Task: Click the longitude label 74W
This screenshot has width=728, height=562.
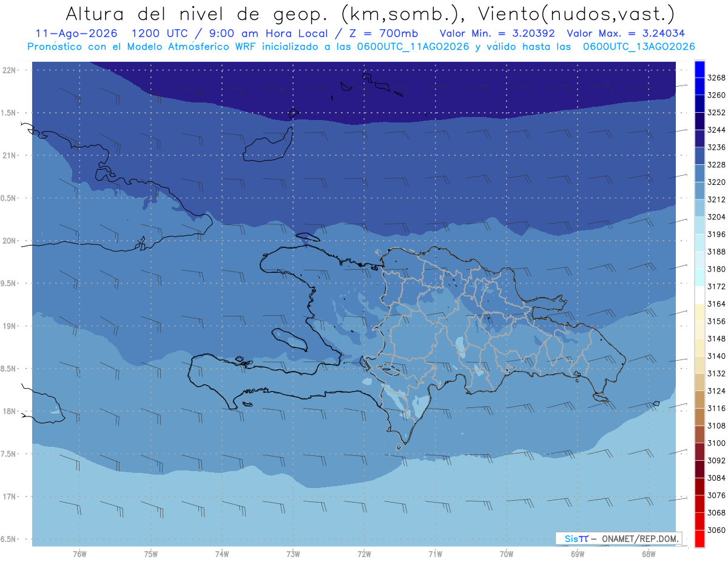Action: [x=222, y=554]
